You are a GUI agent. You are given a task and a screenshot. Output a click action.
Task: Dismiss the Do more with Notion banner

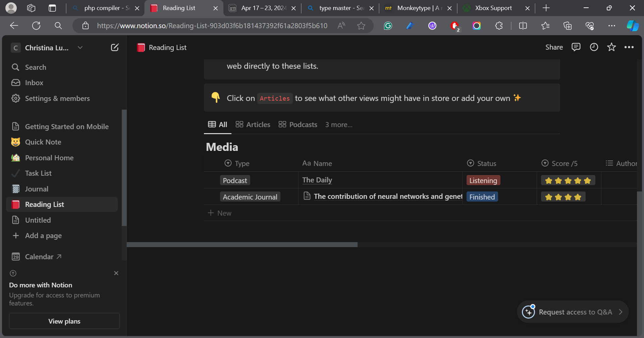pos(116,273)
